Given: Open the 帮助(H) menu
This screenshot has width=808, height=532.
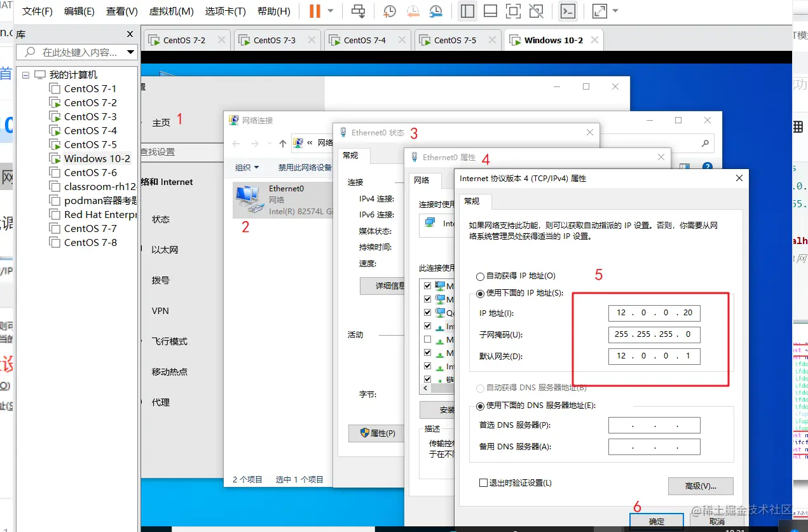Looking at the screenshot, I should (x=274, y=11).
